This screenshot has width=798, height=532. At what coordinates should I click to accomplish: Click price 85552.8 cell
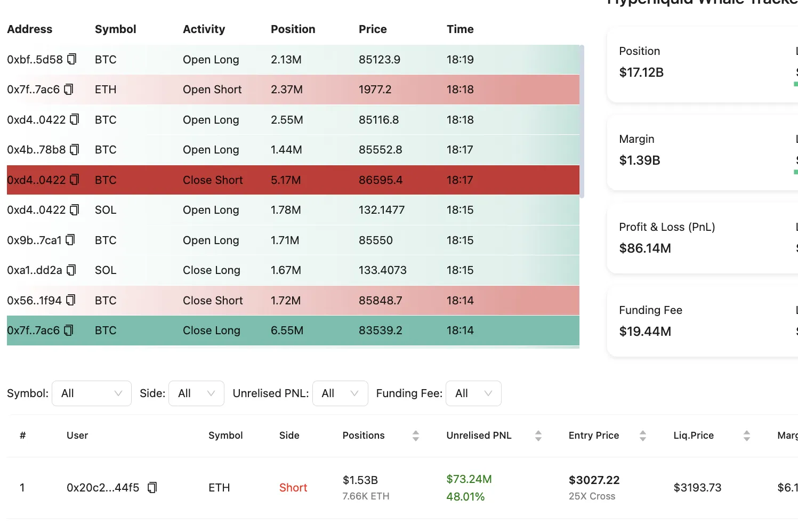(x=381, y=150)
